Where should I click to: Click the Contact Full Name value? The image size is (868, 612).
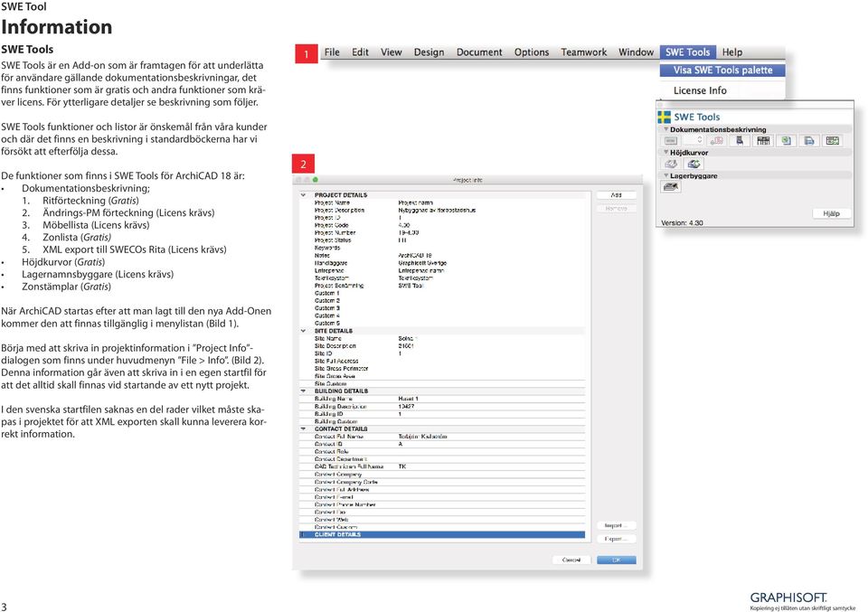pyautogui.click(x=422, y=437)
